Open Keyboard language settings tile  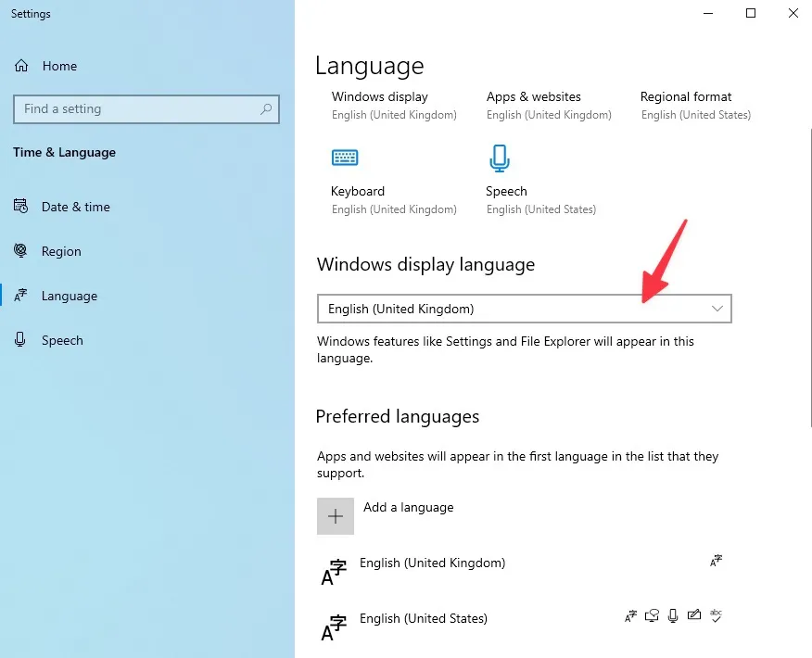(394, 181)
